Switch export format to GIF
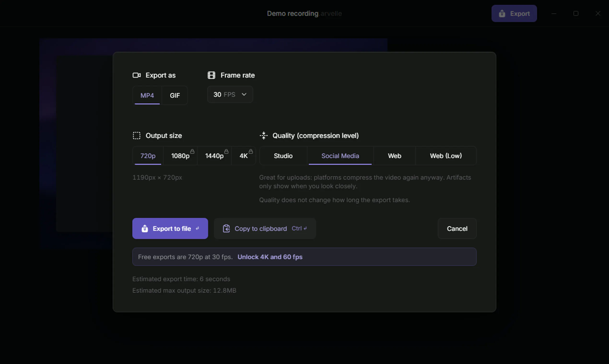 pyautogui.click(x=175, y=95)
